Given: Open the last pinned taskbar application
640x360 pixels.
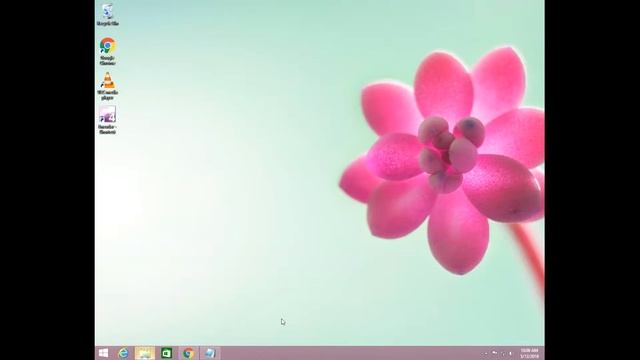Looking at the screenshot, I should pyautogui.click(x=210, y=353).
